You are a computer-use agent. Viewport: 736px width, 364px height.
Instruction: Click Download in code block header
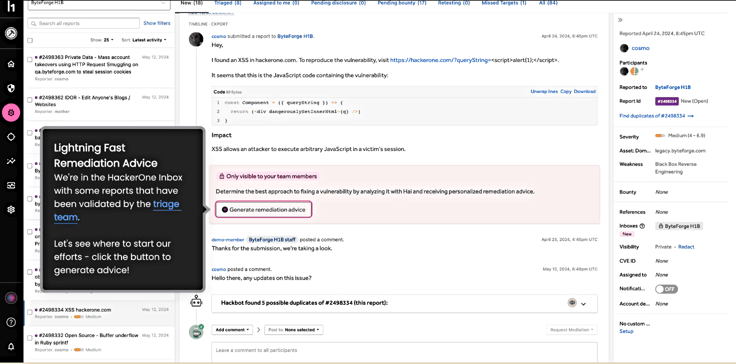[584, 92]
